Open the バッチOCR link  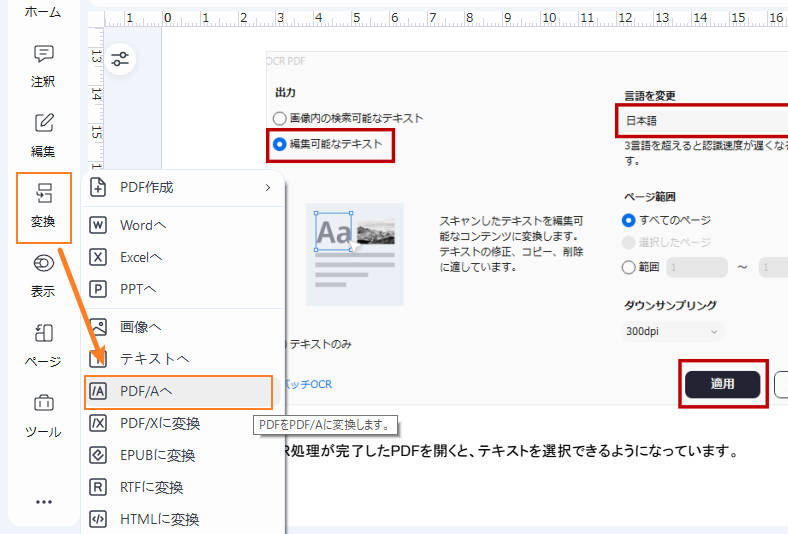[x=307, y=384]
